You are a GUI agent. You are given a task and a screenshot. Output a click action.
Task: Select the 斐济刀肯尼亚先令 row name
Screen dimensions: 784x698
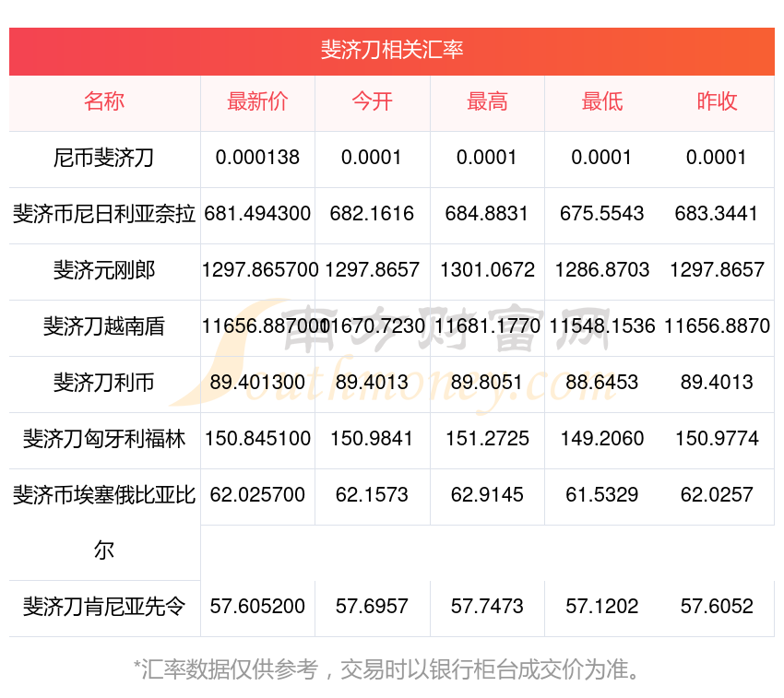pyautogui.click(x=104, y=607)
